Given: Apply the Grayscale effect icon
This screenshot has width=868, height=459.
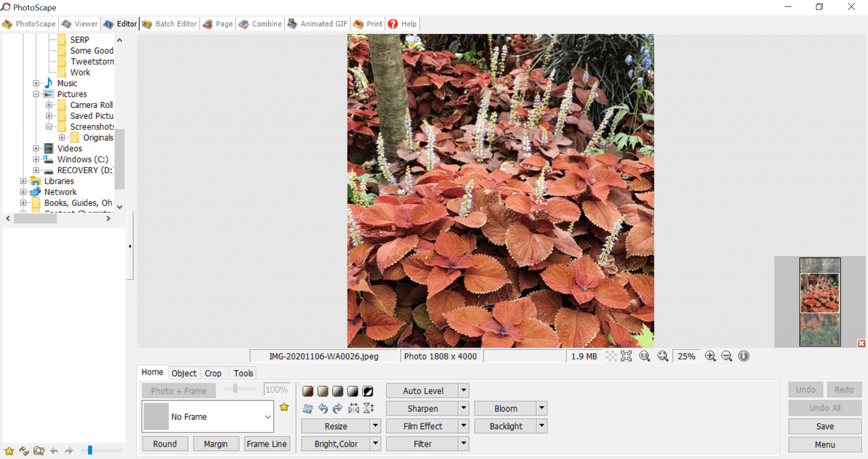Looking at the screenshot, I should click(x=338, y=391).
